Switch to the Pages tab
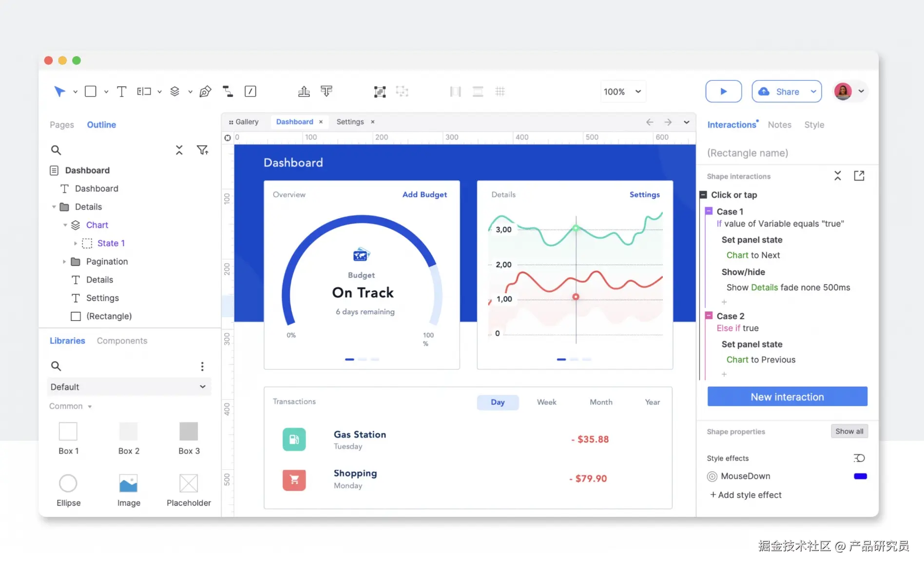Viewport: 924px width, 567px height. click(62, 125)
